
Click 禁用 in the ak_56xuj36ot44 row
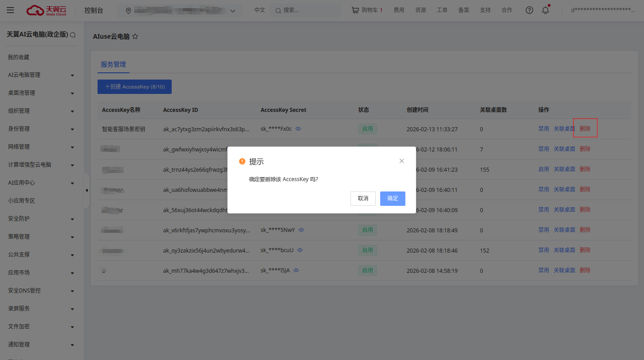coord(544,209)
